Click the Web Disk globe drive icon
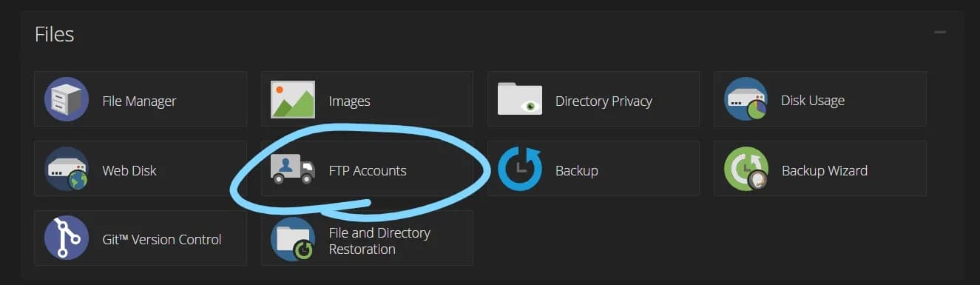The image size is (980, 285). click(67, 169)
